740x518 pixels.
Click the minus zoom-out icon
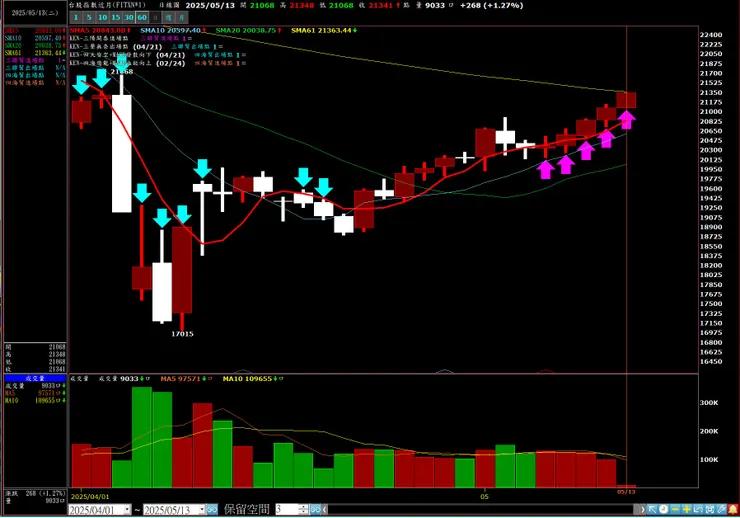click(675, 510)
